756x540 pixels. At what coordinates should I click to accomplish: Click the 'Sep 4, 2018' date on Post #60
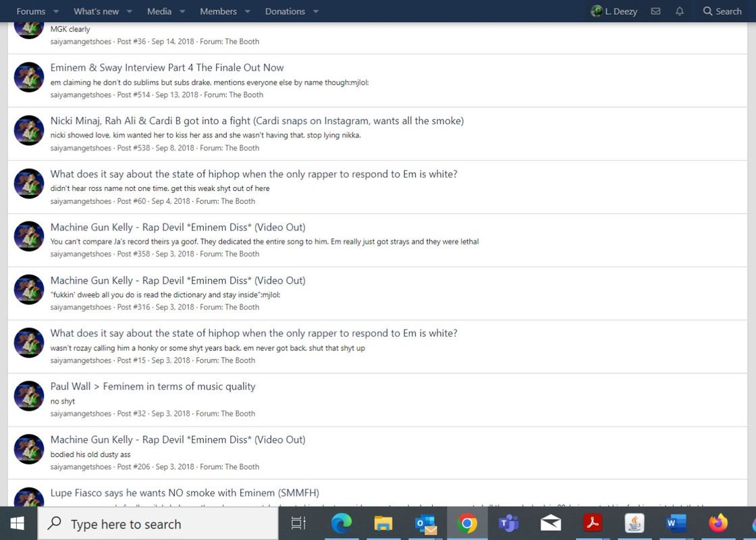click(x=171, y=201)
